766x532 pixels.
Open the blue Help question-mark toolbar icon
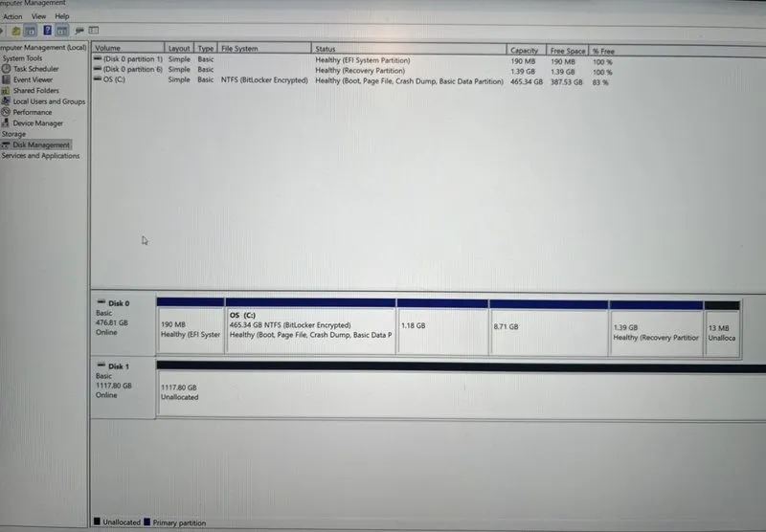tap(47, 31)
